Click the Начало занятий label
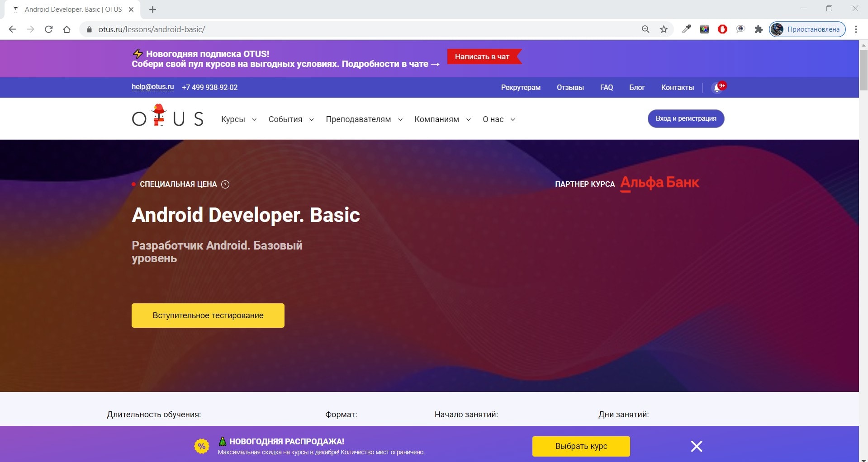The height and width of the screenshot is (462, 868). (x=466, y=415)
